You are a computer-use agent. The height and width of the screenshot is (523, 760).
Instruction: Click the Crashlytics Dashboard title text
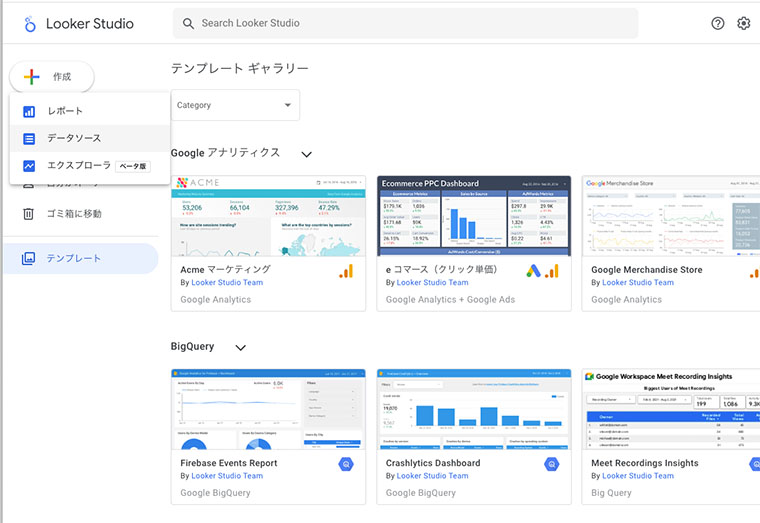pyautogui.click(x=433, y=463)
